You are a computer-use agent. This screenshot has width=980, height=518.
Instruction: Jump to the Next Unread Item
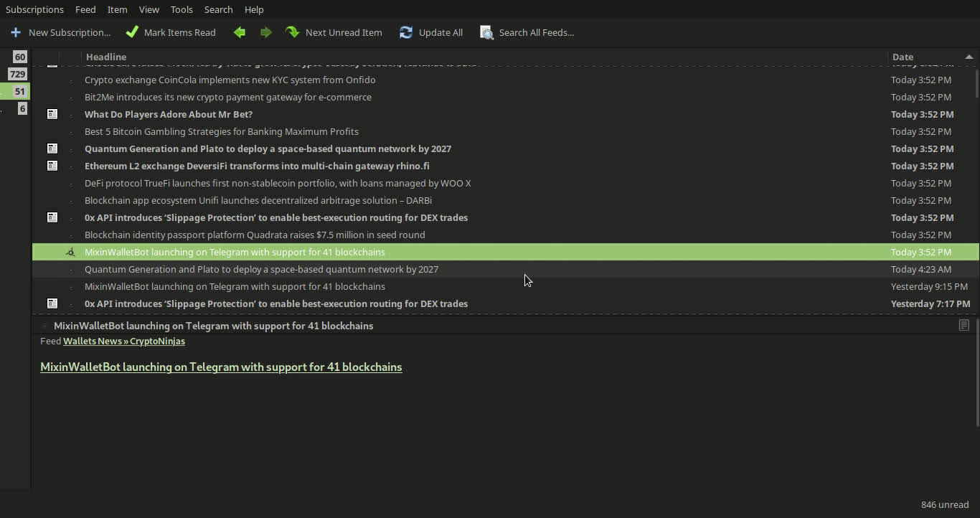334,32
